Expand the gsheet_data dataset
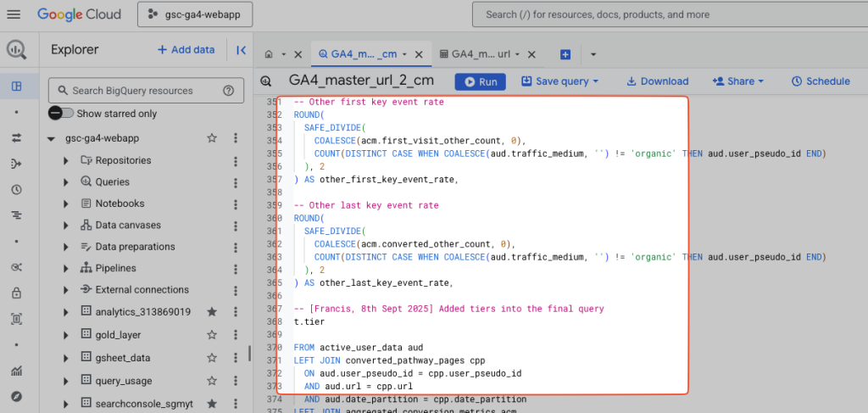This screenshot has height=413, width=868. [66, 358]
